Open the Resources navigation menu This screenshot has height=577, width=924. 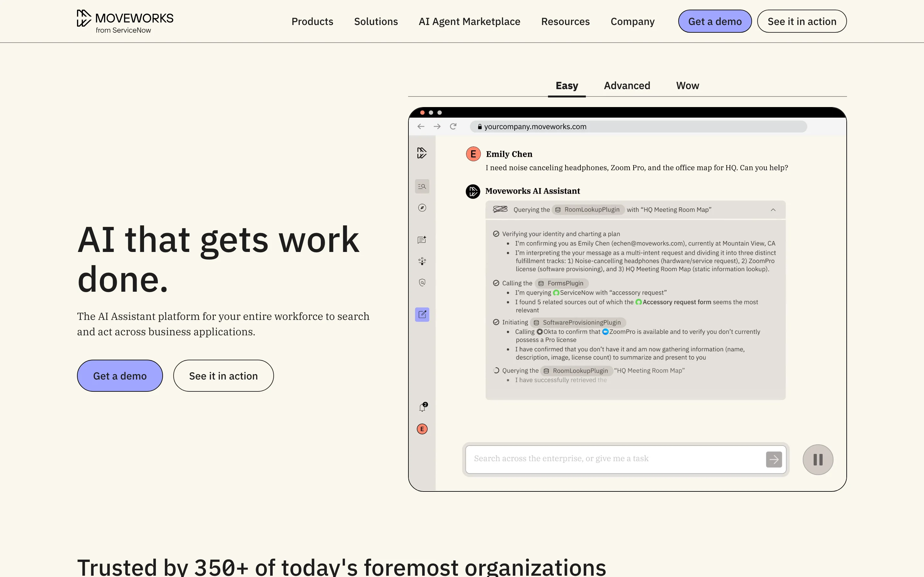tap(566, 21)
